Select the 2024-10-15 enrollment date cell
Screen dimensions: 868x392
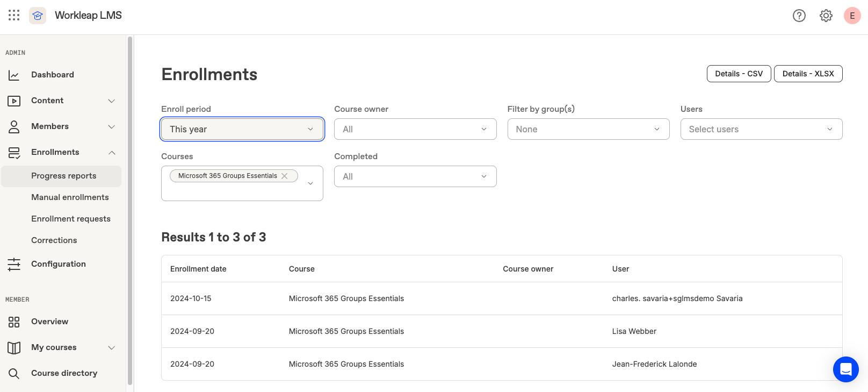191,298
